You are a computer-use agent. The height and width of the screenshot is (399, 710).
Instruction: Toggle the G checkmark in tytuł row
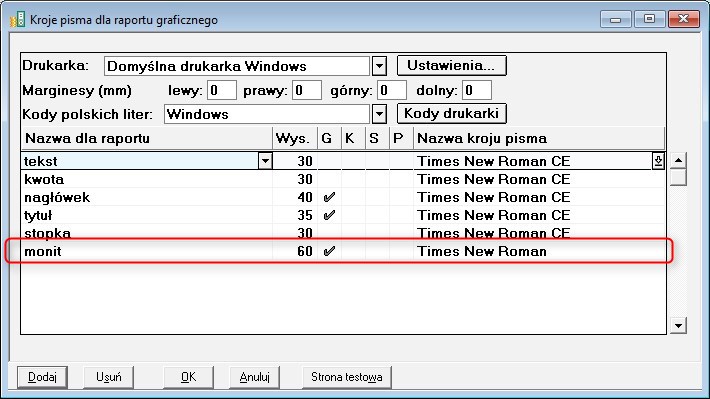(x=329, y=215)
